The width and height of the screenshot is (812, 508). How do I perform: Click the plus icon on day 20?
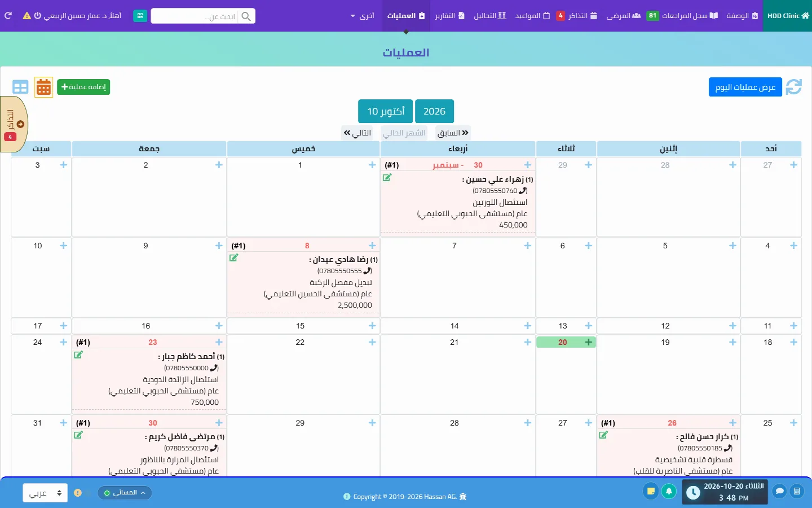[589, 342]
